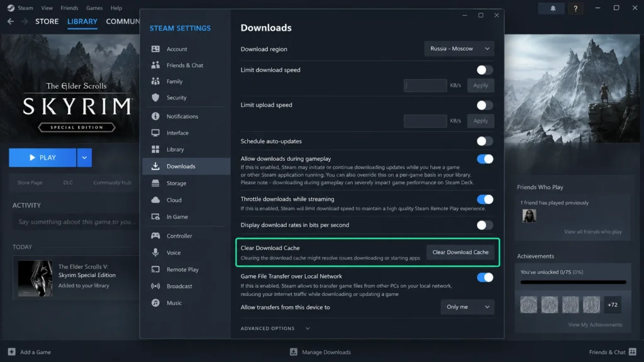
Task: Open the Download region Russia - Moscow dropdown
Action: tap(459, 48)
